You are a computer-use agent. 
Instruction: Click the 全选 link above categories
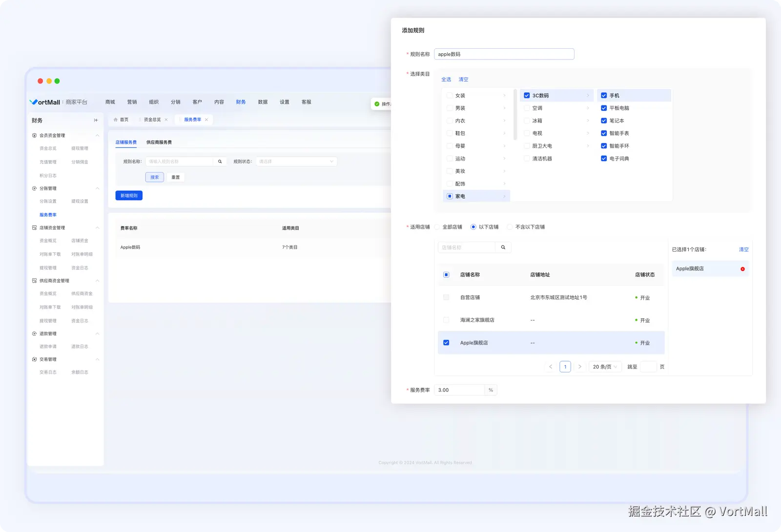pos(446,80)
